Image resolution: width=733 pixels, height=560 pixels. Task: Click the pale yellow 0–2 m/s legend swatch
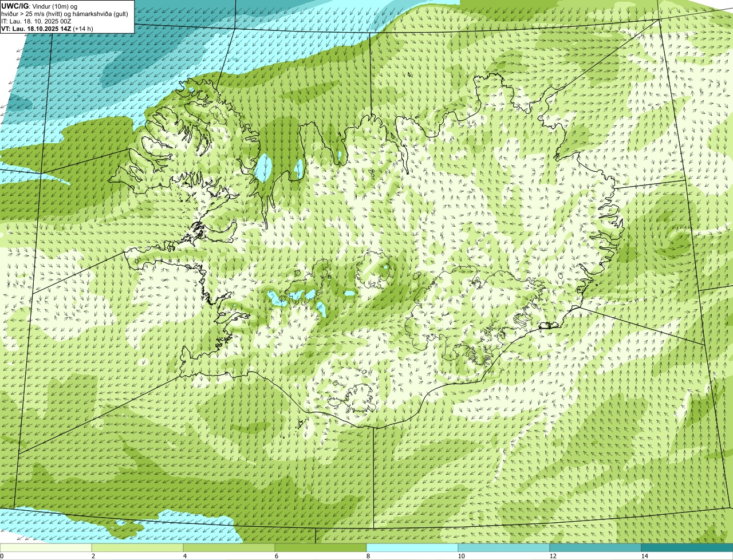pyautogui.click(x=46, y=547)
